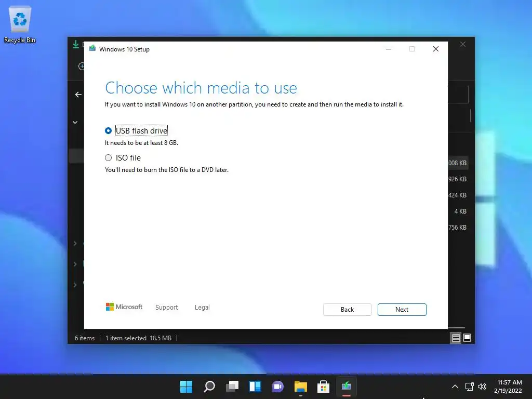Viewport: 532px width, 399px height.
Task: Click the 008 KB file size entry
Action: point(457,163)
